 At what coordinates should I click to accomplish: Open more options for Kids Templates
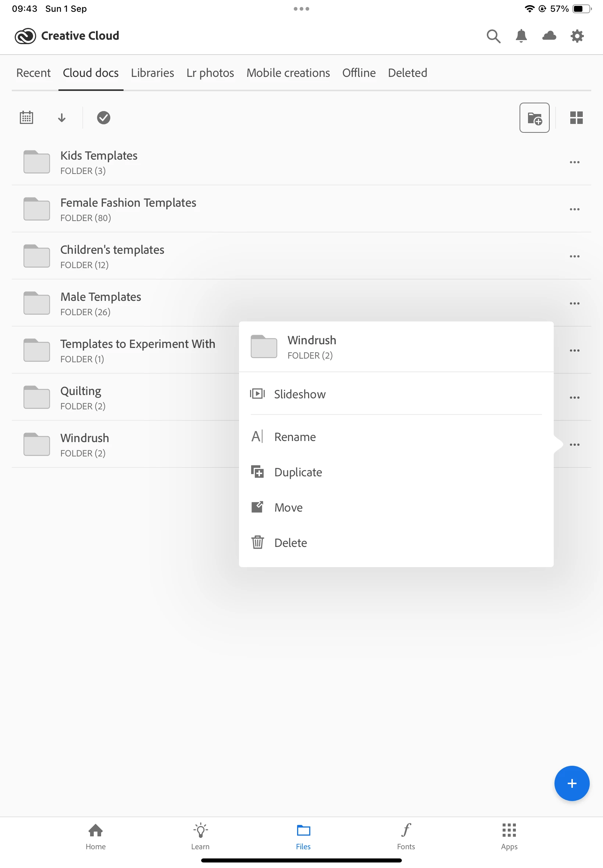pos(574,162)
